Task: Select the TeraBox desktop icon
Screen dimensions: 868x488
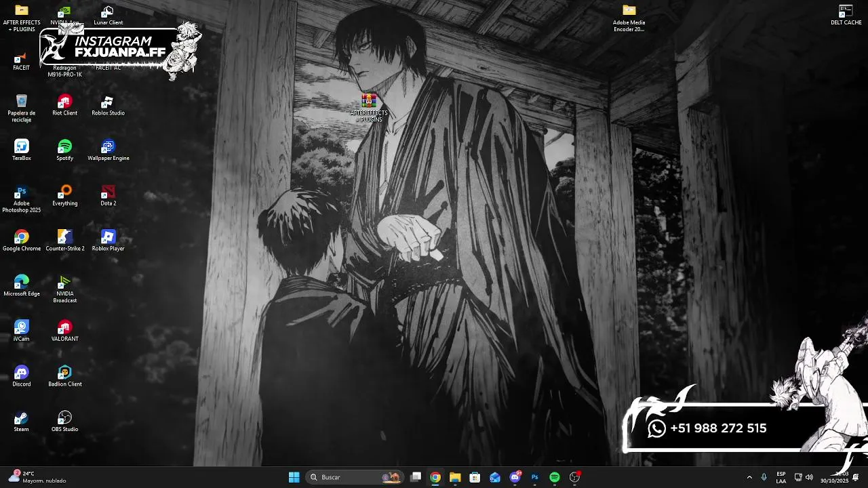Action: coord(22,150)
